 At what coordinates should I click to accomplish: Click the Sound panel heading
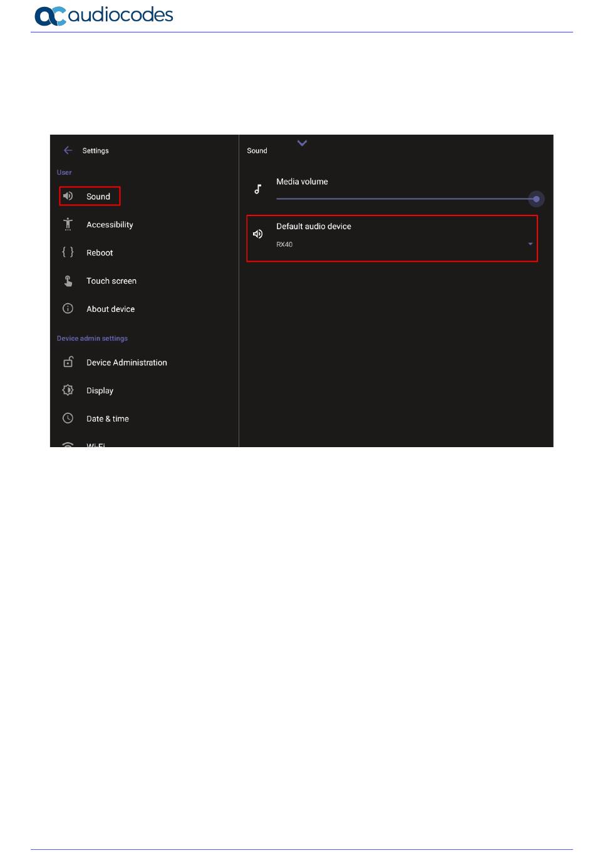point(257,151)
